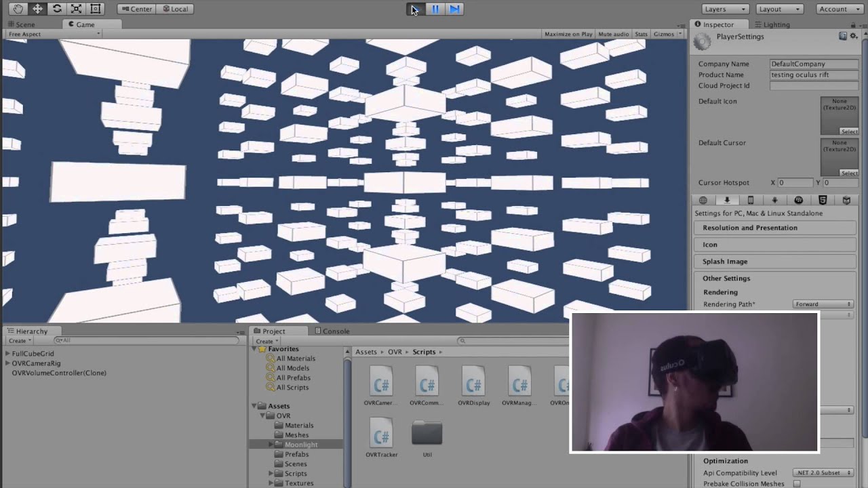Pause the game playback
This screenshot has width=868, height=488.
point(435,9)
